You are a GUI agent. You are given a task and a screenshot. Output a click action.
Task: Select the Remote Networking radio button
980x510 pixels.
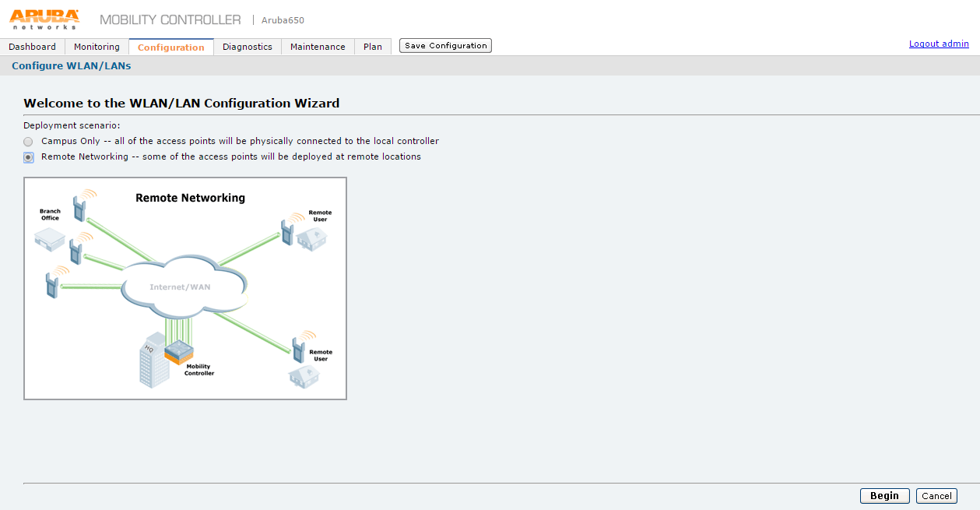click(x=28, y=157)
